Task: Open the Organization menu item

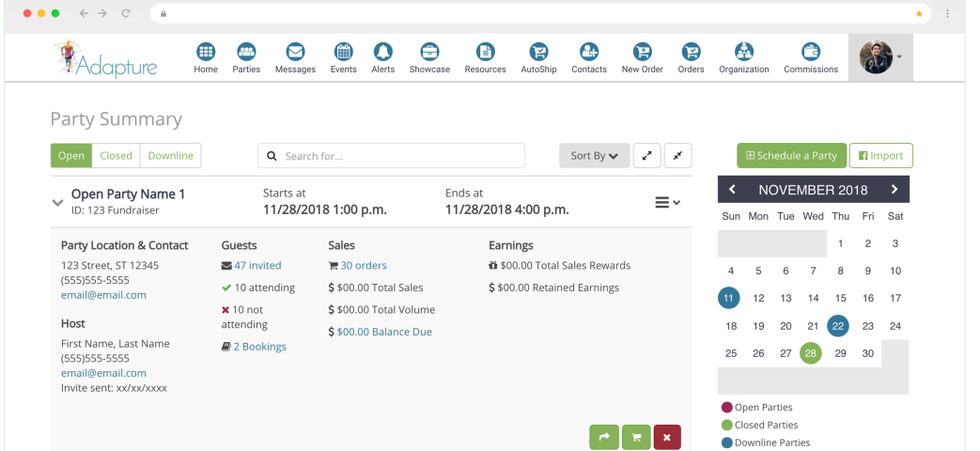Action: (x=743, y=53)
